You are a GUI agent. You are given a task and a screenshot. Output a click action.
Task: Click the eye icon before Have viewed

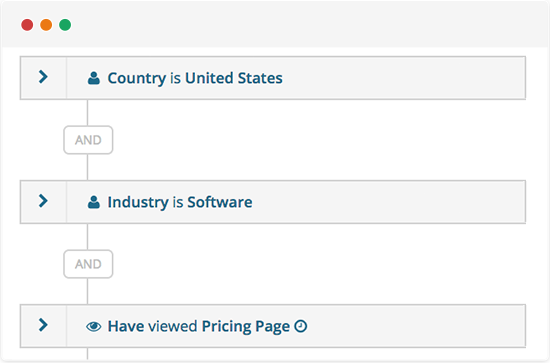pos(94,327)
